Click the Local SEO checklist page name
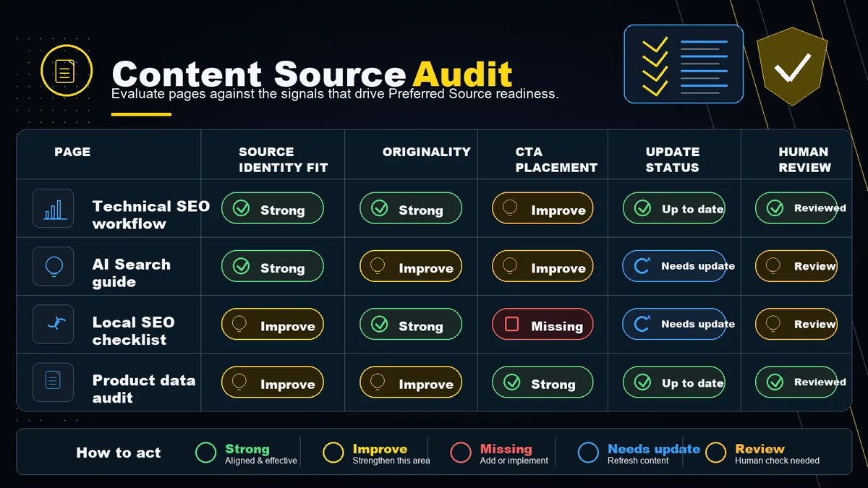This screenshot has height=488, width=868. [x=133, y=330]
